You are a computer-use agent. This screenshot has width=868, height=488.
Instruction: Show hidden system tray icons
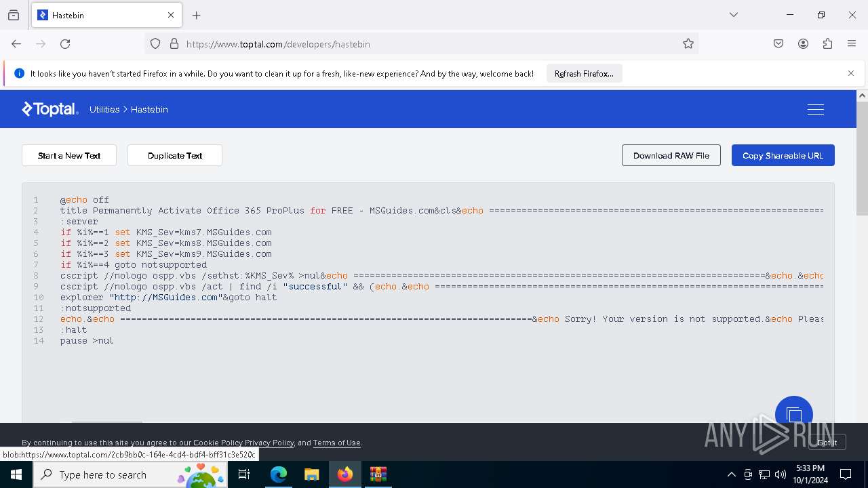coord(731,474)
